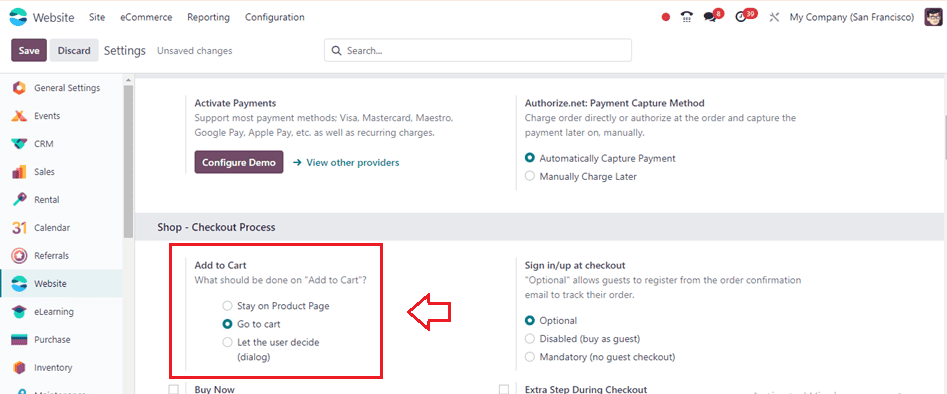This screenshot has height=394, width=947.
Task: Open the Site menu
Action: [x=97, y=18]
